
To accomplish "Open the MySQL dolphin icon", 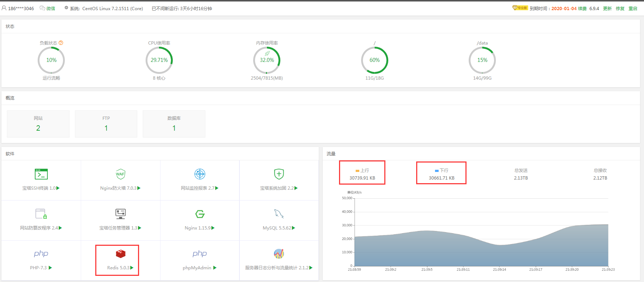I will 279,214.
